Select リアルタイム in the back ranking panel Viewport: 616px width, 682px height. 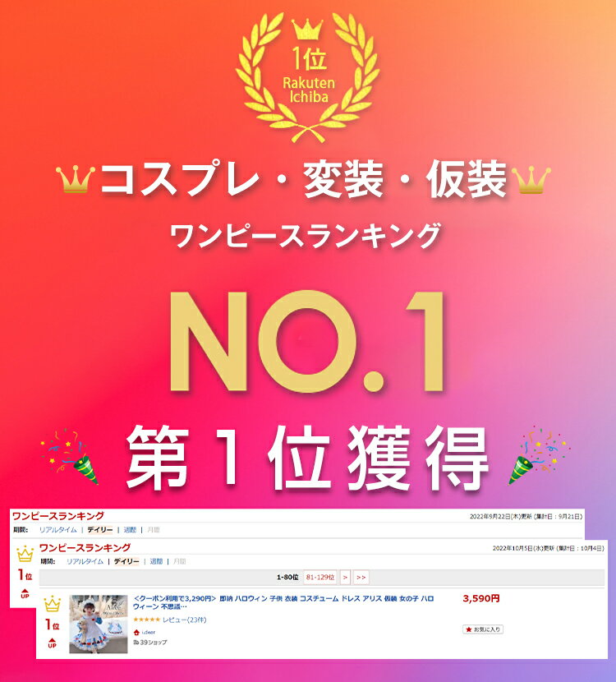pyautogui.click(x=57, y=530)
